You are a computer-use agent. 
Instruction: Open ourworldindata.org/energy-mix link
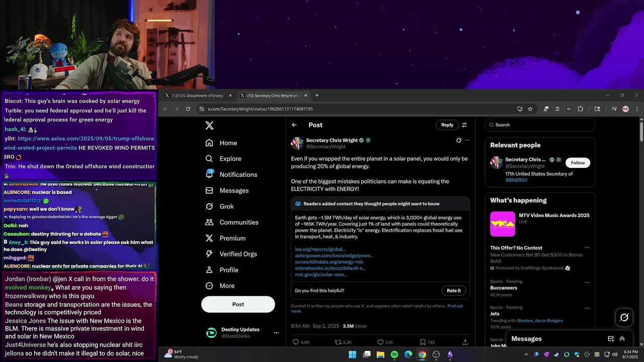[x=329, y=262]
